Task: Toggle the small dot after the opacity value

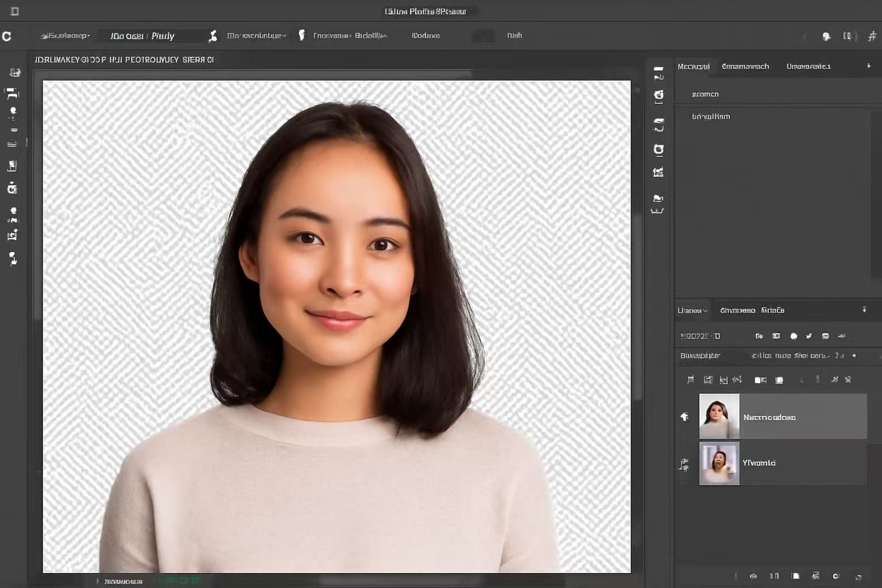Action: click(854, 355)
